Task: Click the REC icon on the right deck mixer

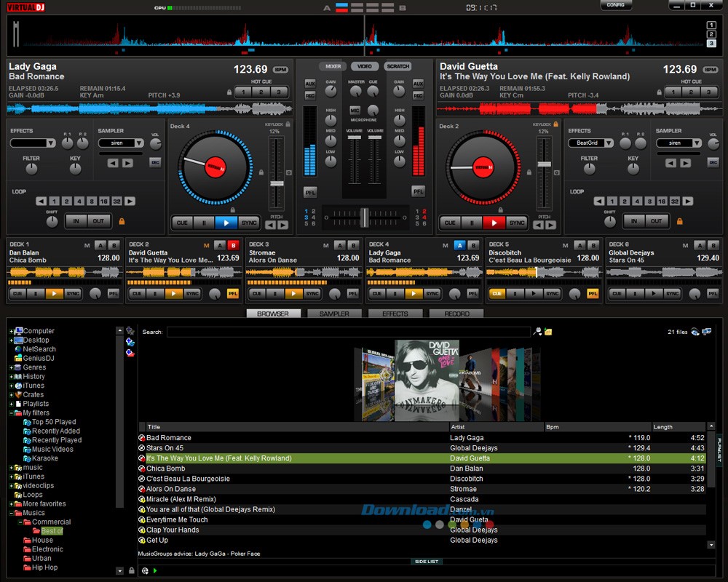Action: pos(417,95)
